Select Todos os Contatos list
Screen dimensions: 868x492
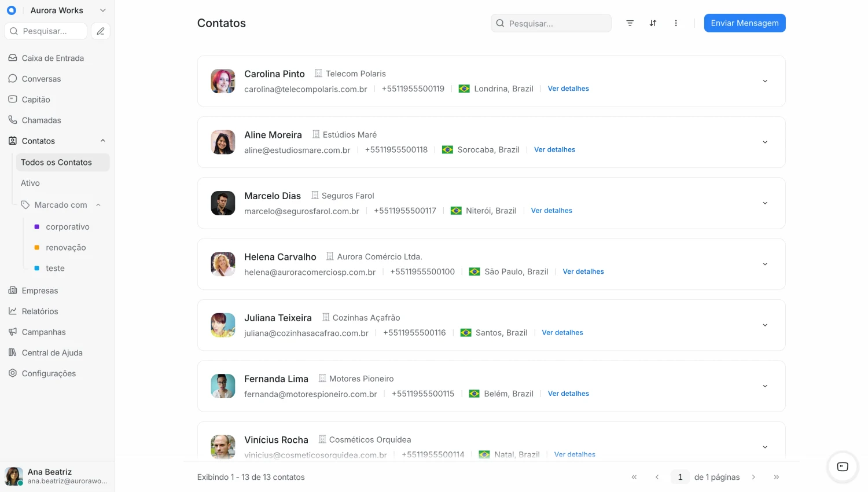[x=62, y=162]
